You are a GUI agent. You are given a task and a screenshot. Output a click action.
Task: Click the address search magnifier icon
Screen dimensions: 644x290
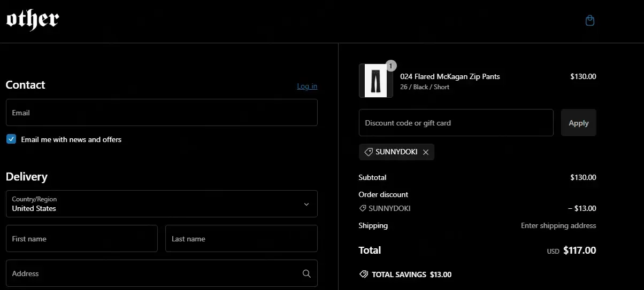(306, 273)
